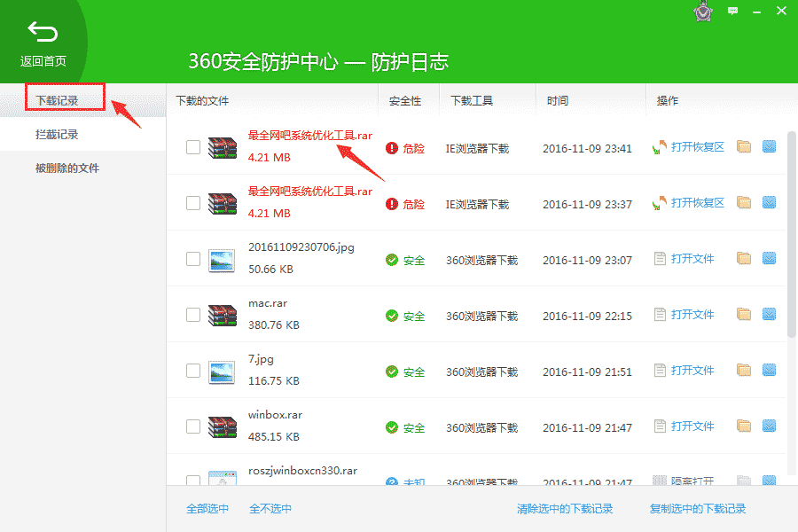Click folder icon in winbox.rar row
798x532 pixels.
pos(743,426)
